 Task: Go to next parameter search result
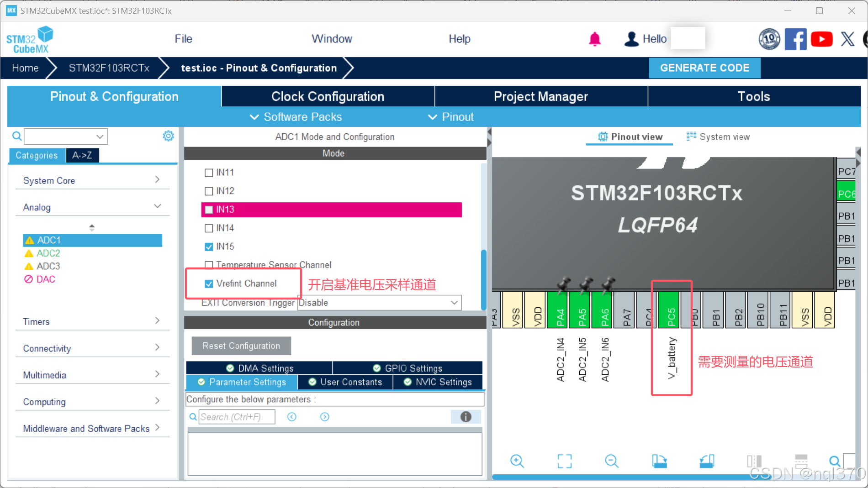[325, 417]
